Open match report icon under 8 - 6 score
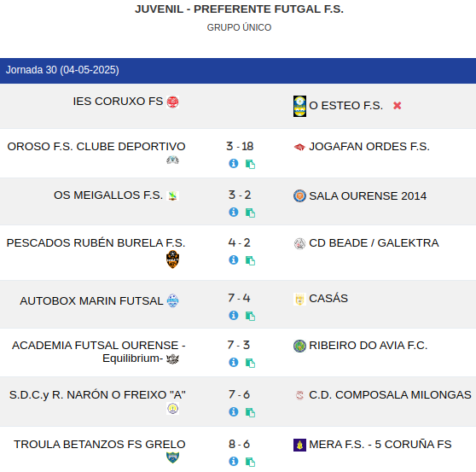The image size is (476, 472). (250, 462)
